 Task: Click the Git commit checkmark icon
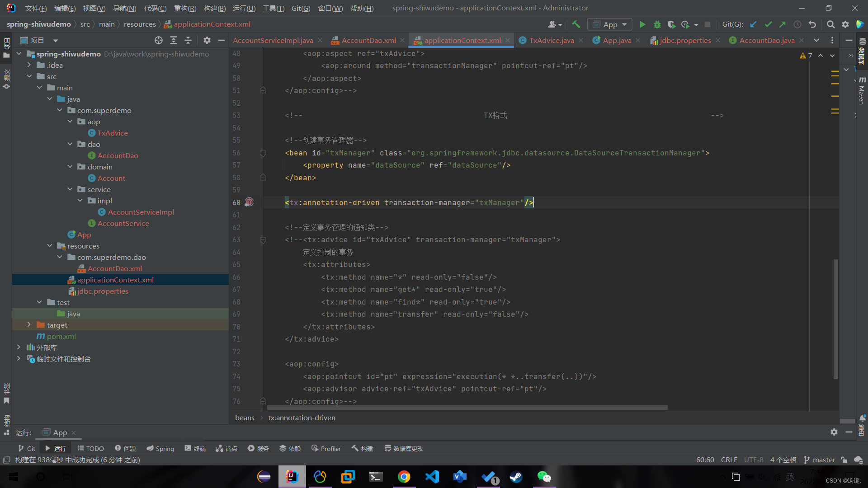[x=768, y=24]
